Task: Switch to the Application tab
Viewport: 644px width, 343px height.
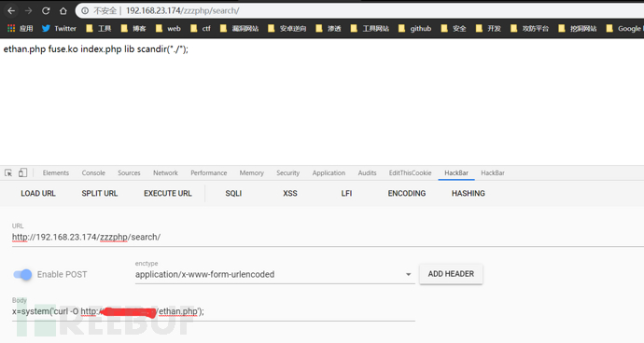Action: 329,172
